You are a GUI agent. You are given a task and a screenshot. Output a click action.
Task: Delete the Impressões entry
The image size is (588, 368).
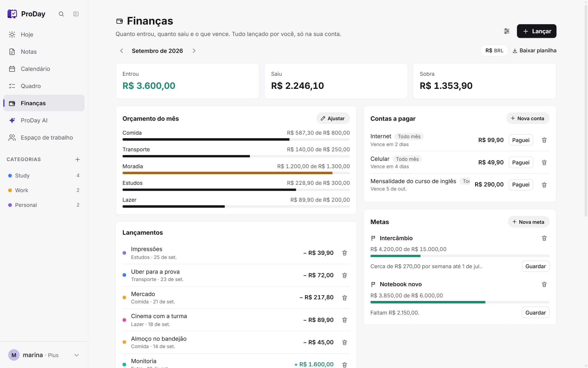(345, 253)
